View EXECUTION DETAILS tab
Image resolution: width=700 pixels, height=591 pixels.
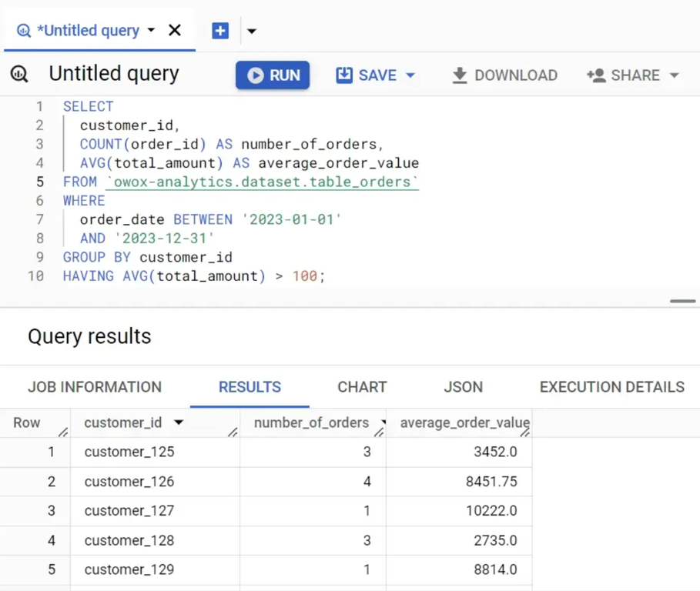click(612, 387)
